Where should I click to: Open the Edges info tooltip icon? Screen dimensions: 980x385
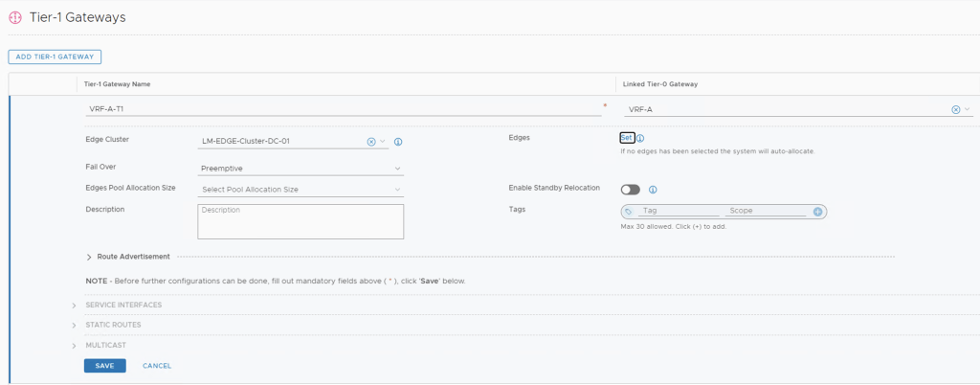[640, 139]
